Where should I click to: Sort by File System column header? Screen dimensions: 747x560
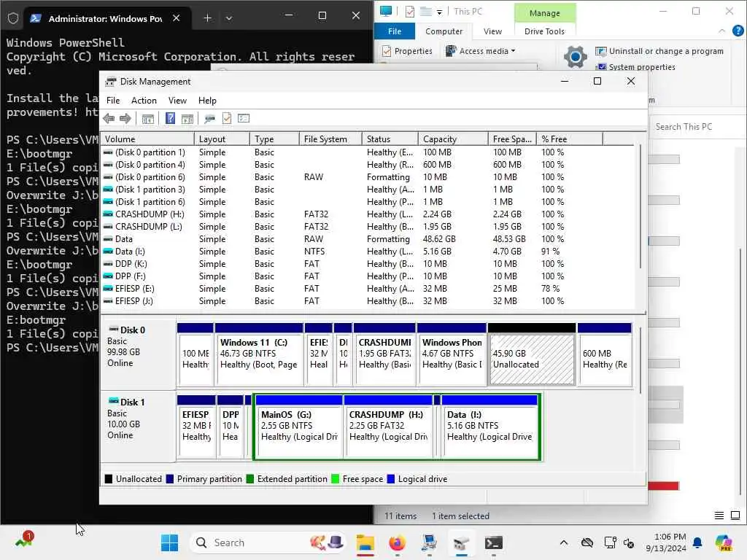pyautogui.click(x=330, y=139)
